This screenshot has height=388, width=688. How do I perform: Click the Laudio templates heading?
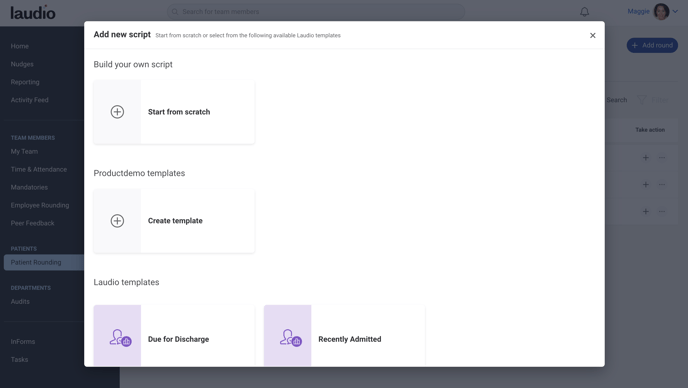126,282
